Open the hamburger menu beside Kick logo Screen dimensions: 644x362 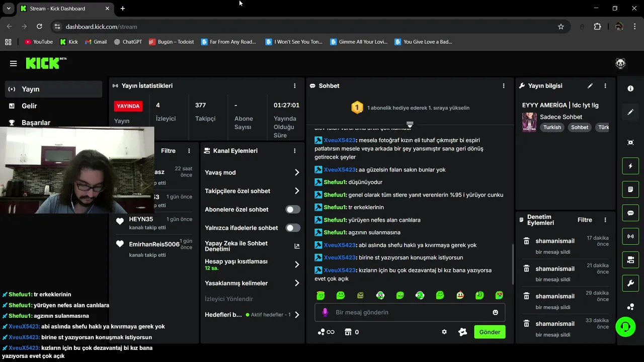coord(14,63)
